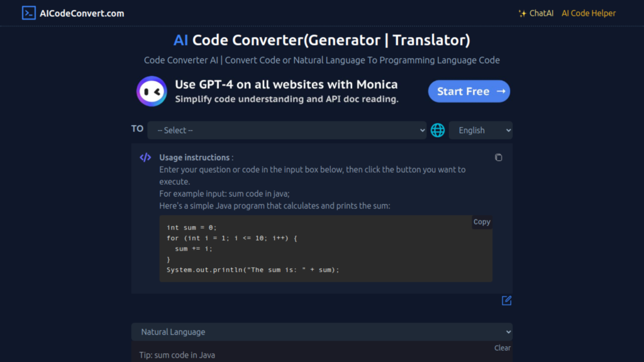Click the 'Simplify code understanding and API doc reading.' text
Screen dimensions: 644x362
tap(287, 99)
